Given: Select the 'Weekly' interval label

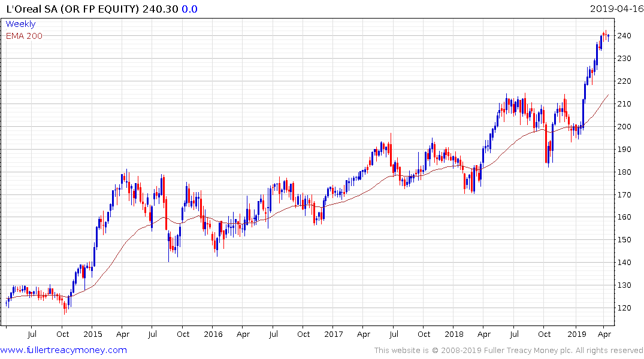Looking at the screenshot, I should [20, 24].
